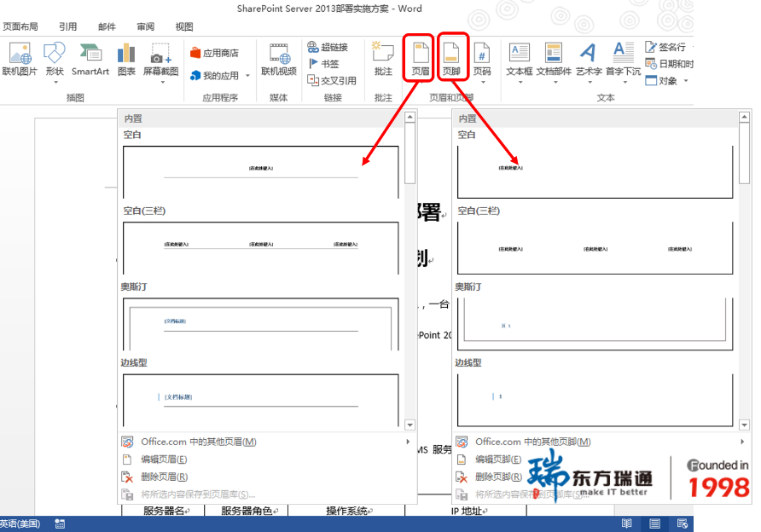Expand Office.com more footers submenu arrow
The image size is (761, 532).
[x=742, y=442]
